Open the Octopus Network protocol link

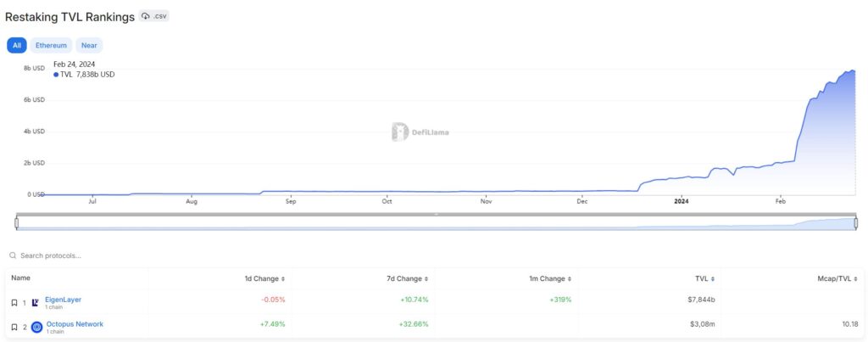pyautogui.click(x=75, y=323)
